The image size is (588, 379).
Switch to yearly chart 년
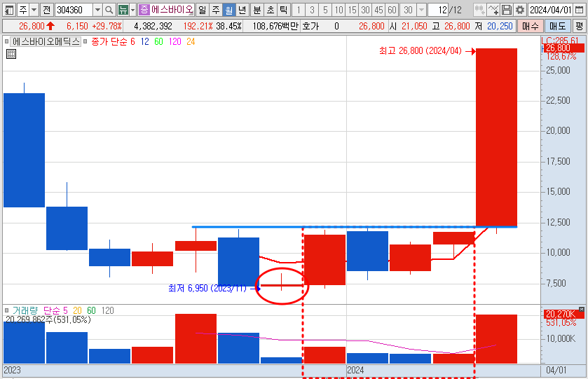(242, 10)
